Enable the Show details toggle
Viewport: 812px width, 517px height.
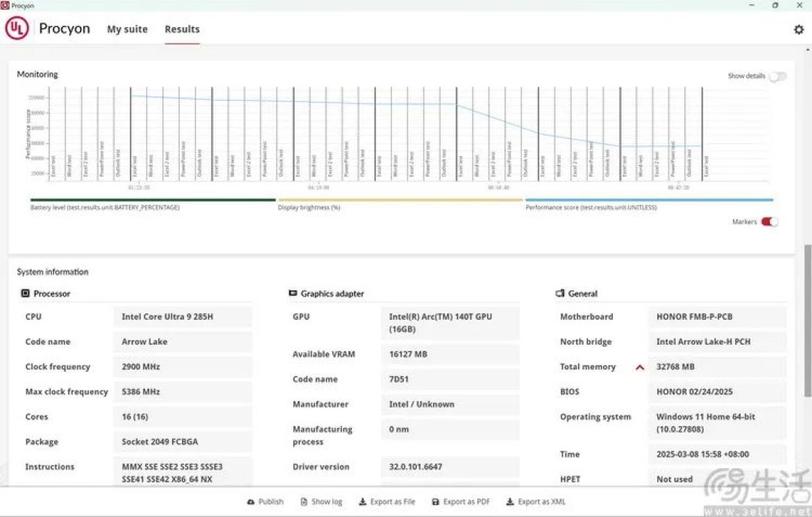777,77
